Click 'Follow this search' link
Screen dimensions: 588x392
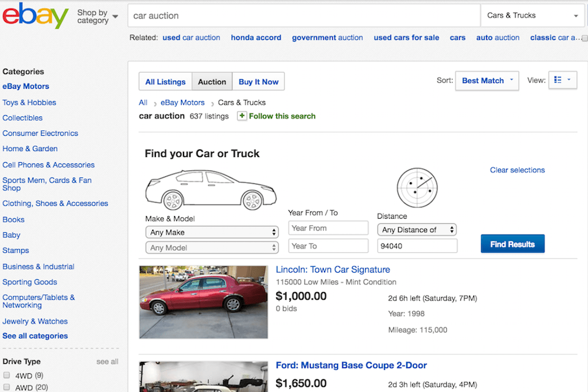282,116
